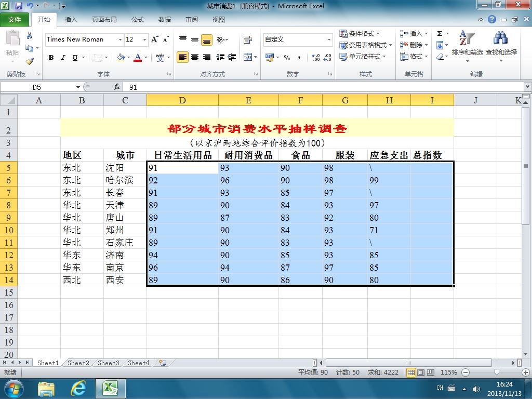
Task: Undo the last action
Action: point(30,5)
